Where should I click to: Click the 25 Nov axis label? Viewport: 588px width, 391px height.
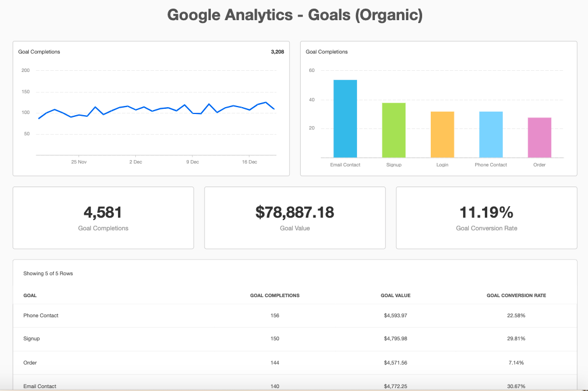point(79,162)
